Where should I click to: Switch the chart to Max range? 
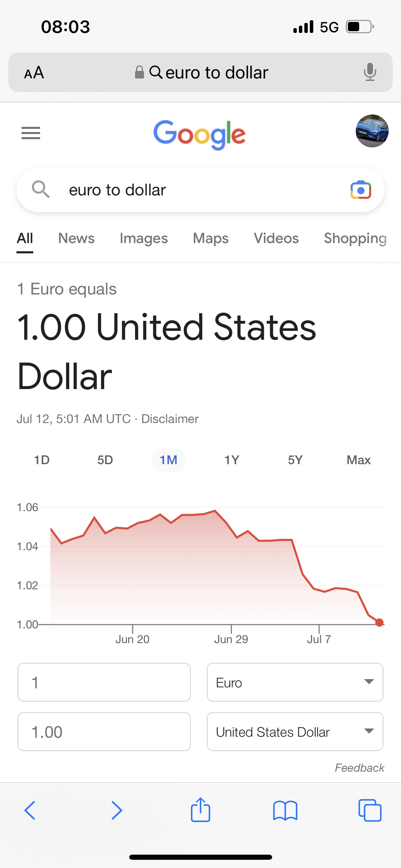[359, 460]
